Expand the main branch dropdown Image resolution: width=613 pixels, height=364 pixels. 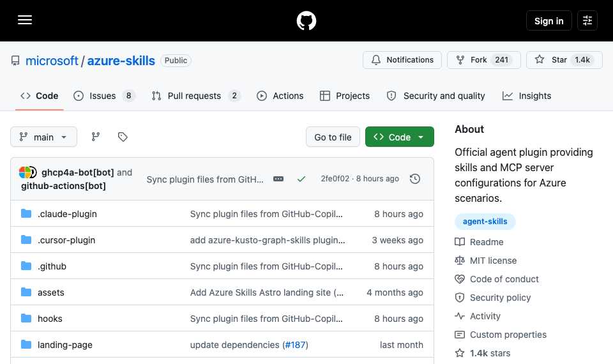pyautogui.click(x=43, y=137)
